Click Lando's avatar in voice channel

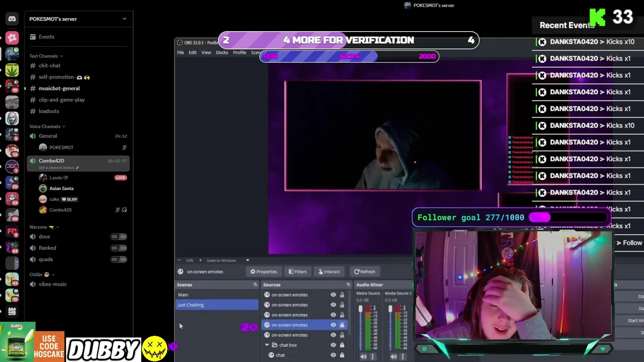pos(43,177)
